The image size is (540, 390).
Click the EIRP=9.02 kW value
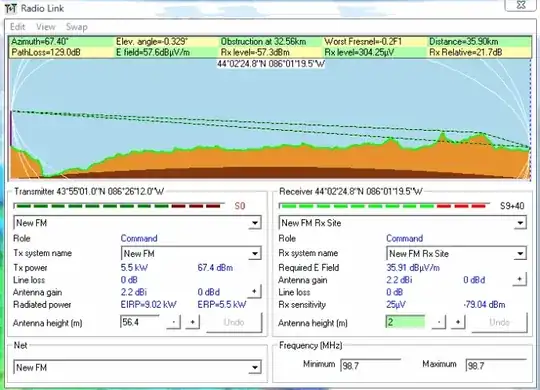(148, 305)
